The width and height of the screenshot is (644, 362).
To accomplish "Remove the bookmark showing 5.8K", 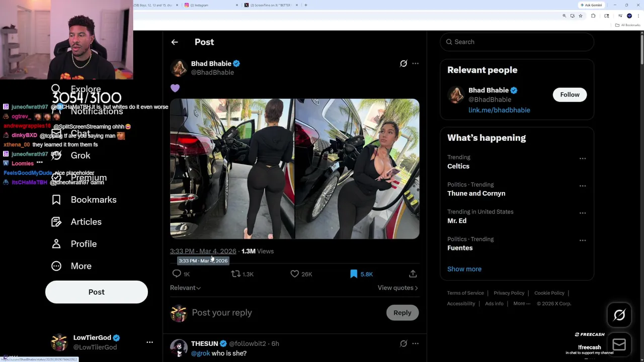I will point(354,274).
